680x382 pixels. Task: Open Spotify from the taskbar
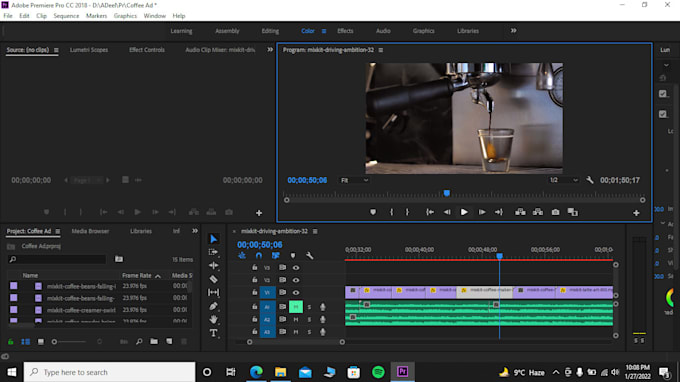pyautogui.click(x=378, y=372)
